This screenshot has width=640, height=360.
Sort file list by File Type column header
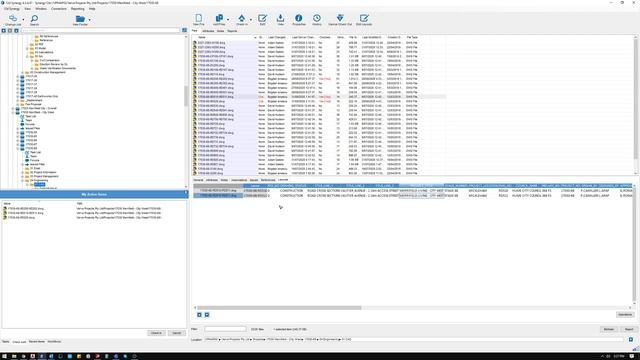pos(412,37)
